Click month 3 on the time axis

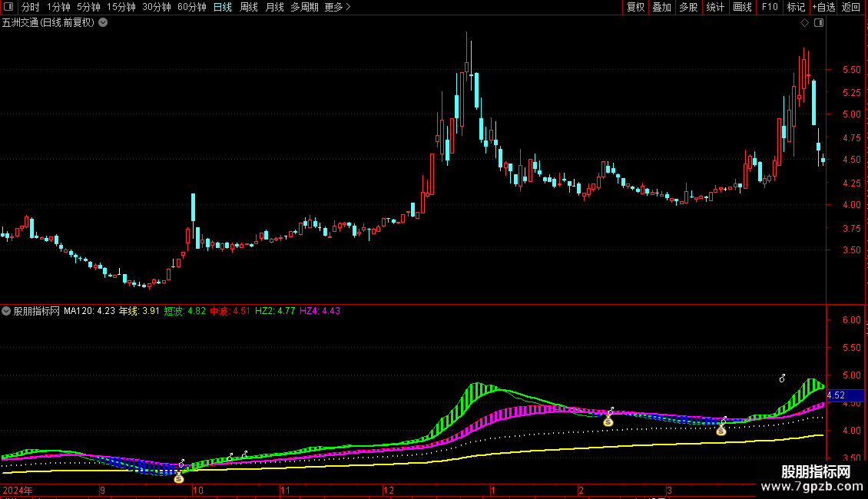click(x=669, y=490)
